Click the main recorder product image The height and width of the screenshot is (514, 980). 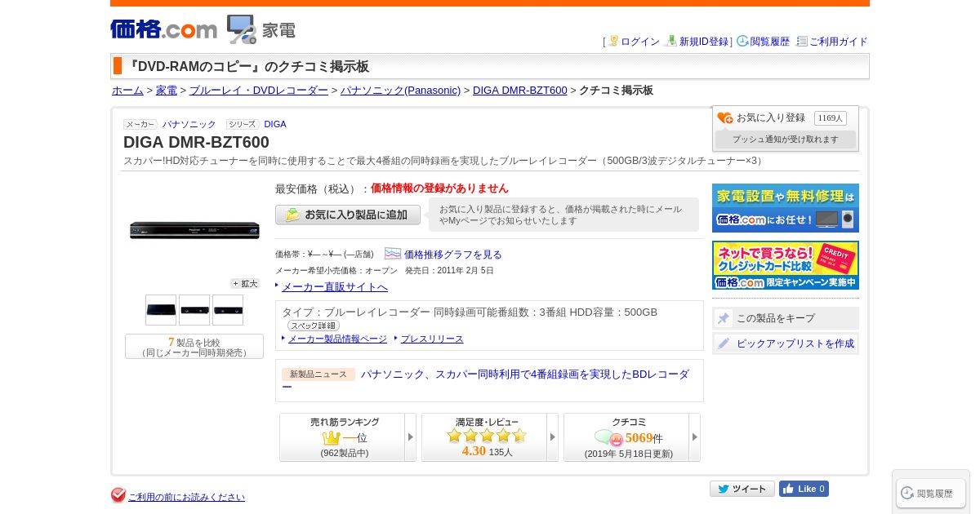click(194, 231)
